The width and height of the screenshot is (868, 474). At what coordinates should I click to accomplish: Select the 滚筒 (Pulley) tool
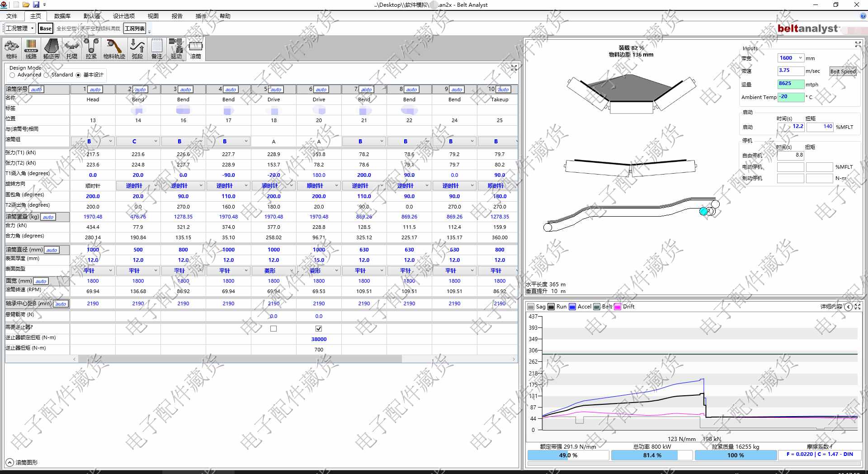click(x=195, y=49)
